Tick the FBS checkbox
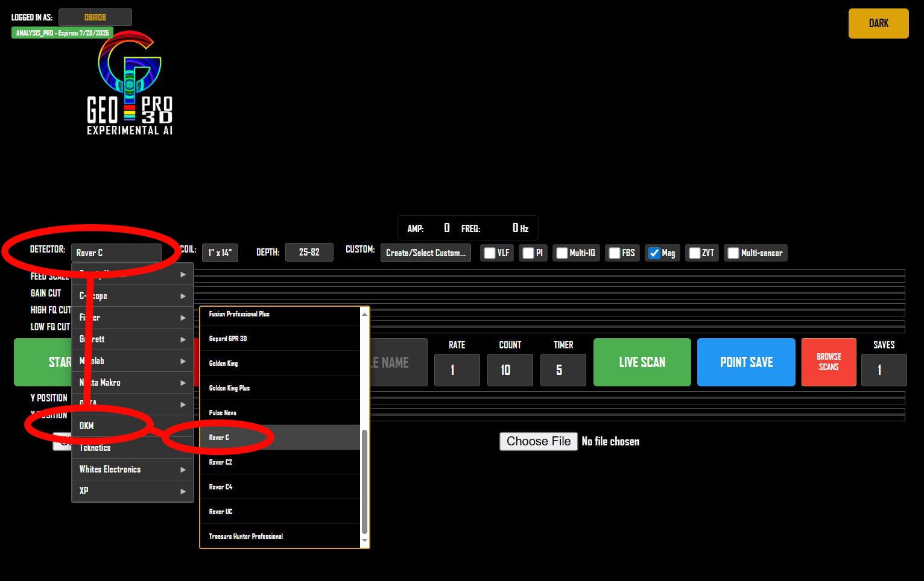Screen dimensions: 924x581 (x=614, y=253)
